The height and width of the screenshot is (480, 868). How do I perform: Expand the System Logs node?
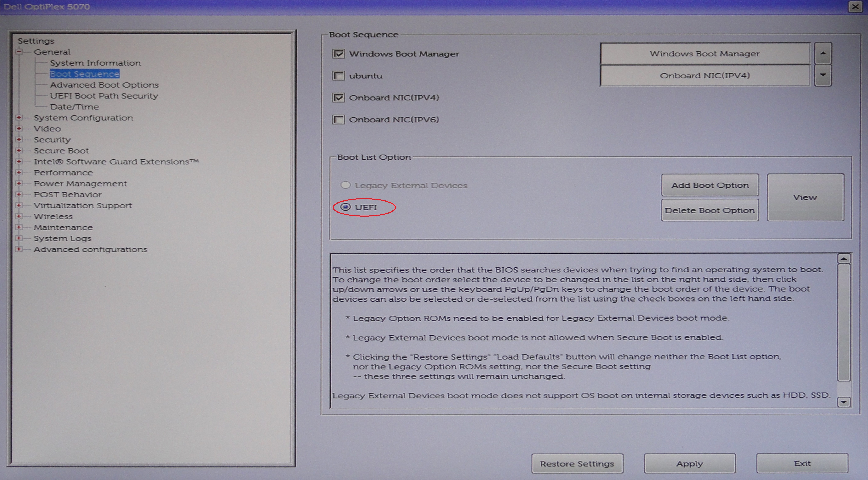point(19,238)
